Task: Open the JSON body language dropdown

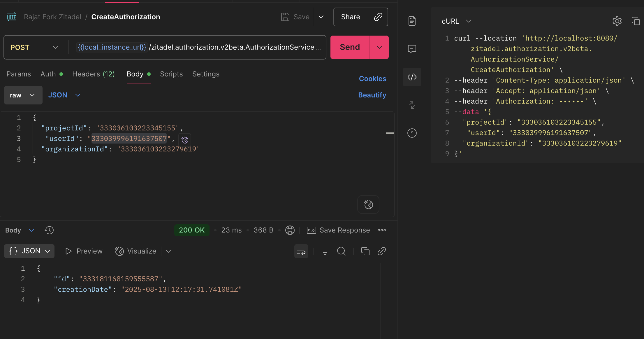Action: [x=64, y=95]
